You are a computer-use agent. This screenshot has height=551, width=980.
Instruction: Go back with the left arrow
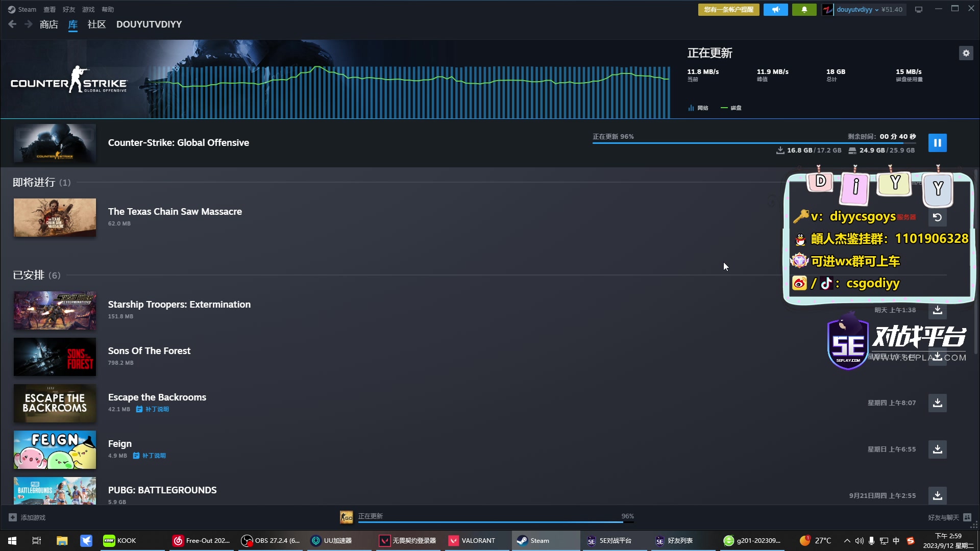[13, 24]
